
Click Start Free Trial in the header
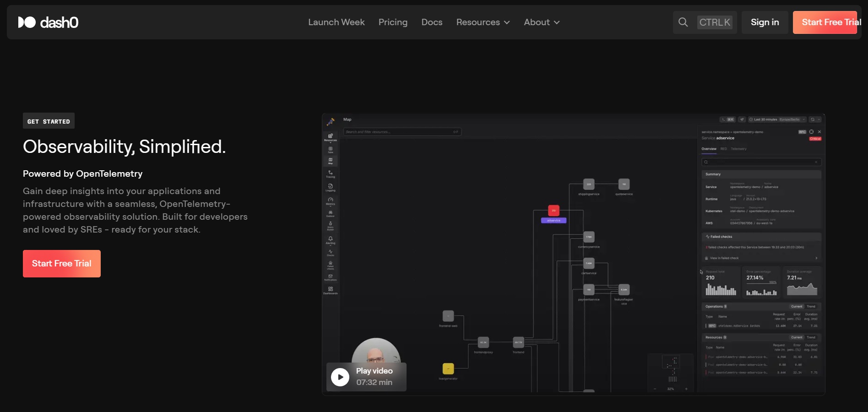[x=825, y=22]
